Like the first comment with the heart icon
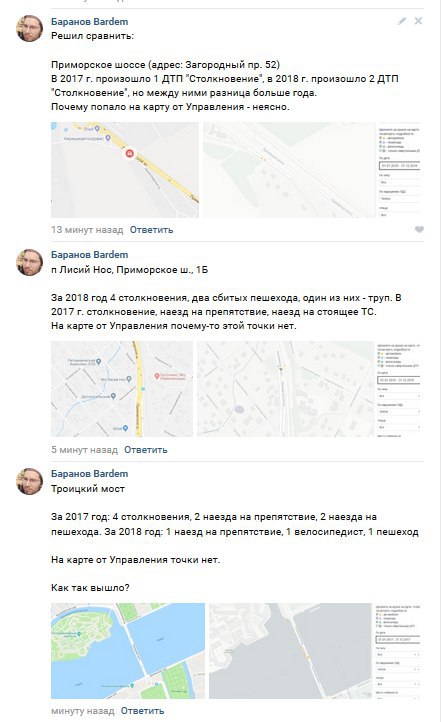Screen dimensions: 441x722 pos(419,229)
